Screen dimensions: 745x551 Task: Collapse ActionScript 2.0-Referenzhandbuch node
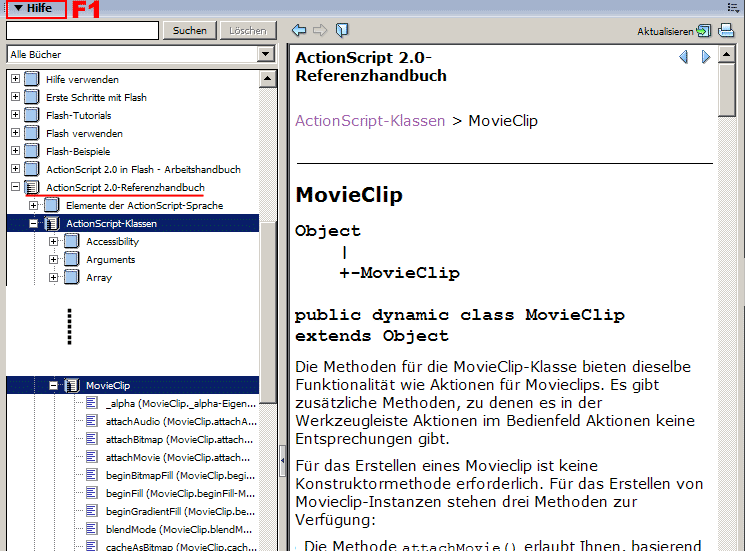click(x=15, y=187)
